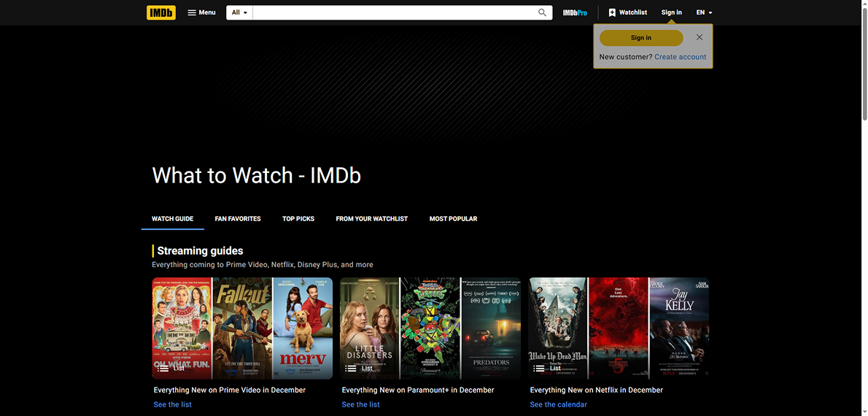Click the IMDb logo
This screenshot has width=868, height=416.
click(161, 12)
